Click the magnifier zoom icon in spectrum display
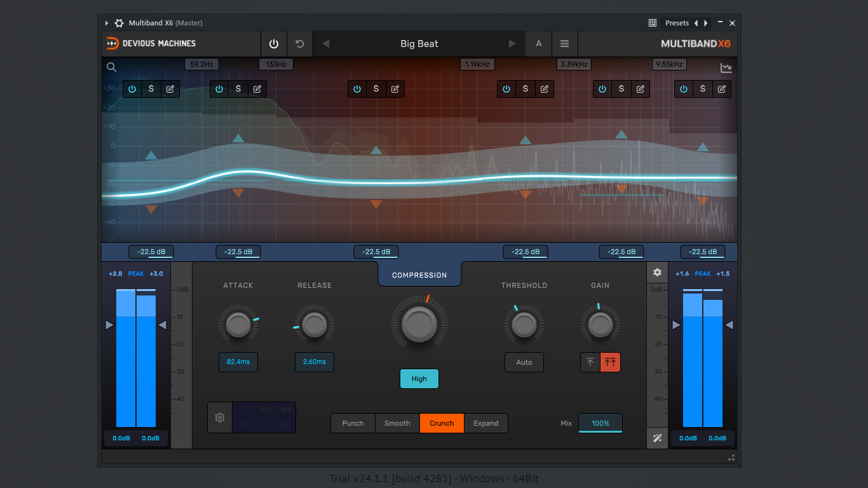Viewport: 868px width, 488px height. 112,67
